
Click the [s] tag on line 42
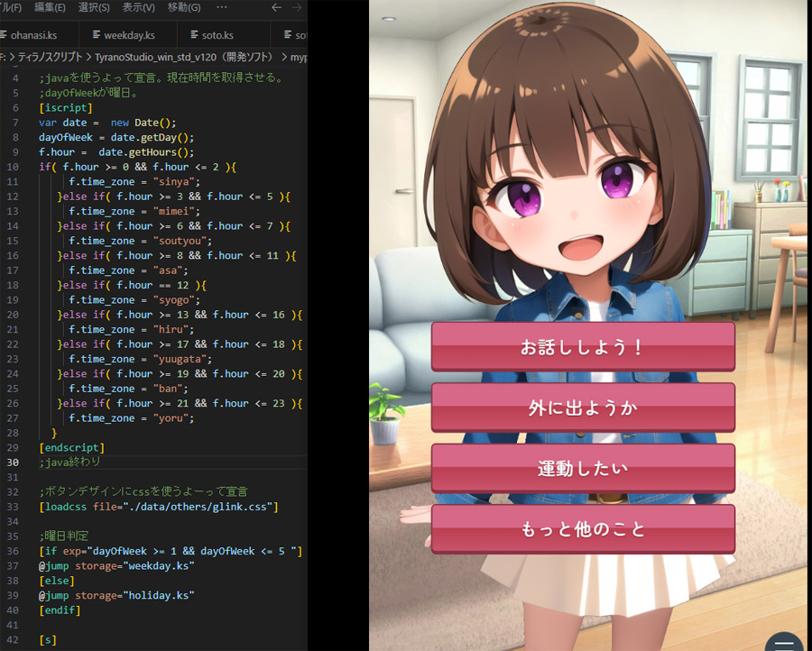click(48, 640)
